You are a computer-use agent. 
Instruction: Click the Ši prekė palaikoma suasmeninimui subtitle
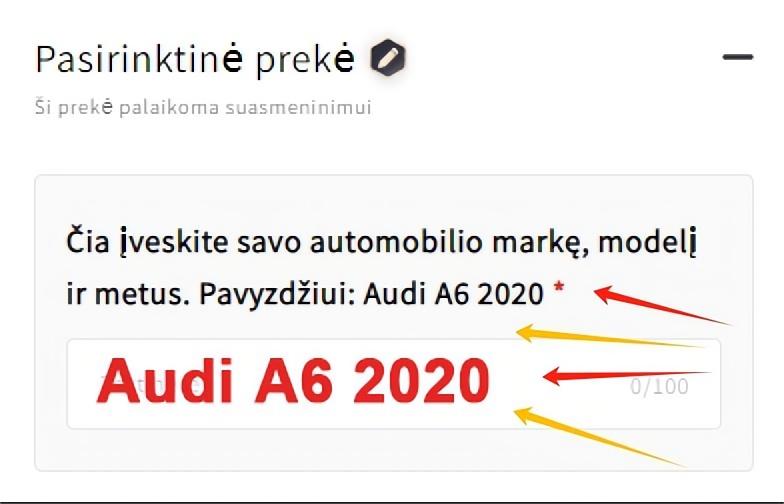coord(203,108)
